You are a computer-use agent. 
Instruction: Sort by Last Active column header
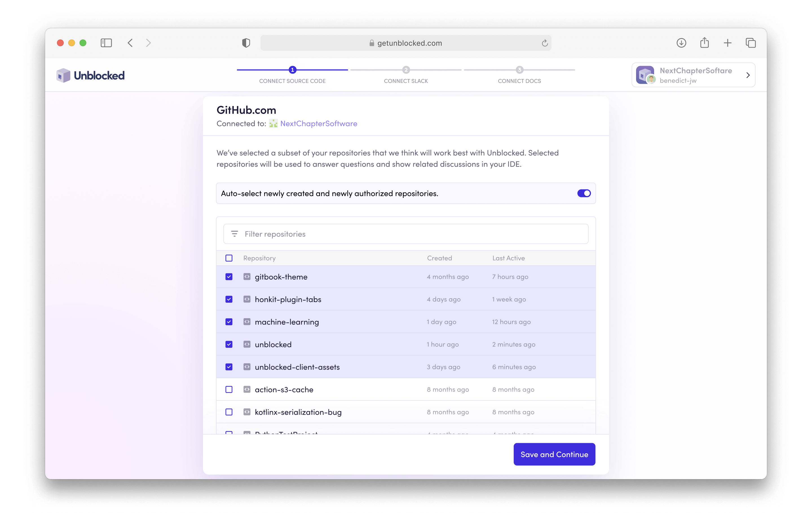(x=509, y=258)
